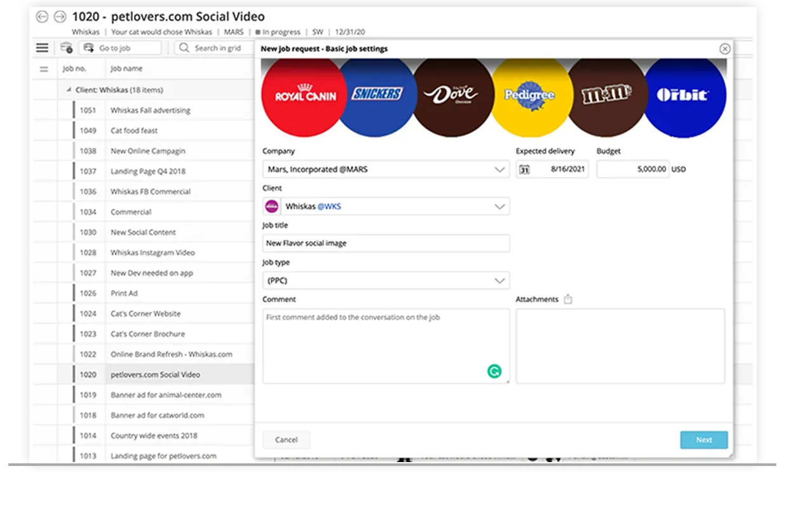Click the recent jobs clock icon
The height and width of the screenshot is (532, 795).
[x=66, y=48]
